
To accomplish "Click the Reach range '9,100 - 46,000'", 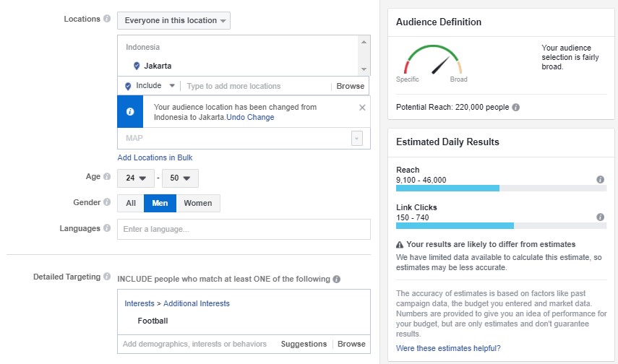I will (421, 180).
